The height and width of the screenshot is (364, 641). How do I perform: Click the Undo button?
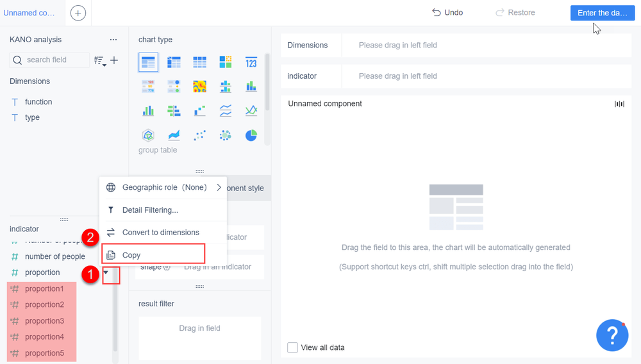point(447,12)
